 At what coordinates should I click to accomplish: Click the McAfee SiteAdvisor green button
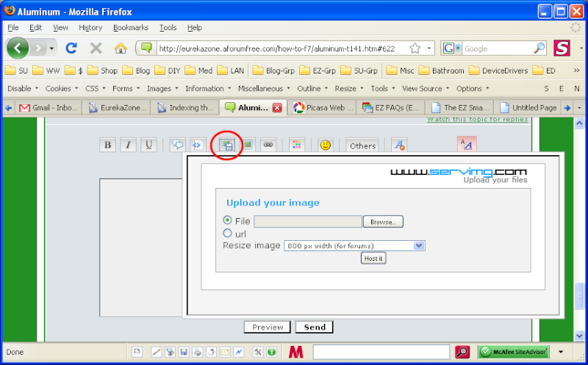tap(513, 352)
